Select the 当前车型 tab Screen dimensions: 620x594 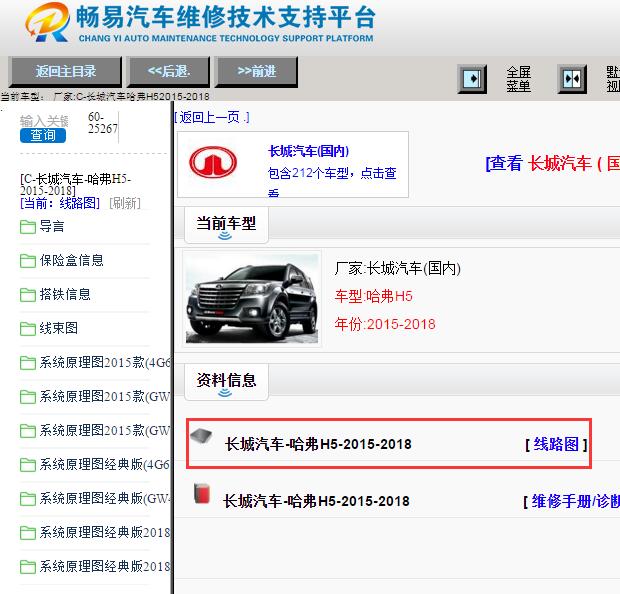(226, 225)
